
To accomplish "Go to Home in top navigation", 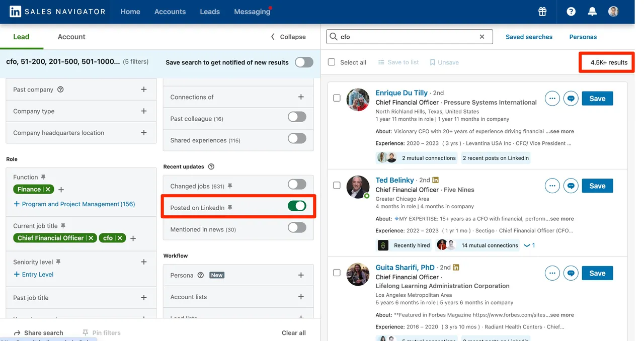I will pos(130,12).
